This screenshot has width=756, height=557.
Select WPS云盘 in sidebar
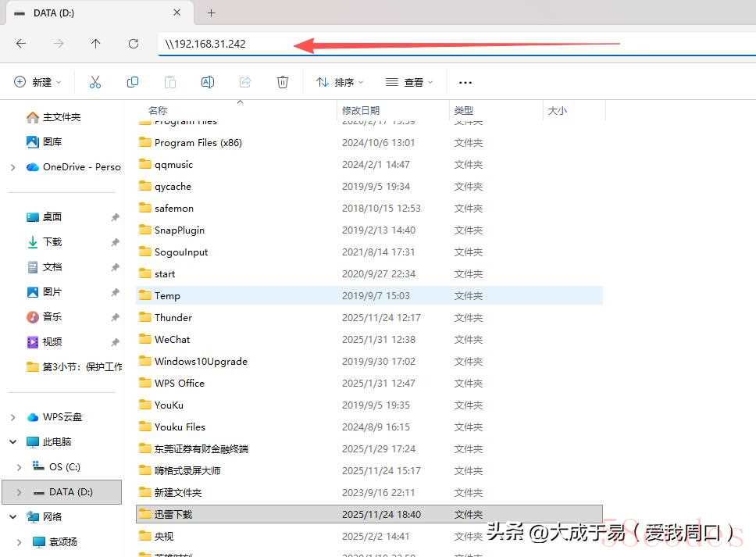[x=54, y=417]
